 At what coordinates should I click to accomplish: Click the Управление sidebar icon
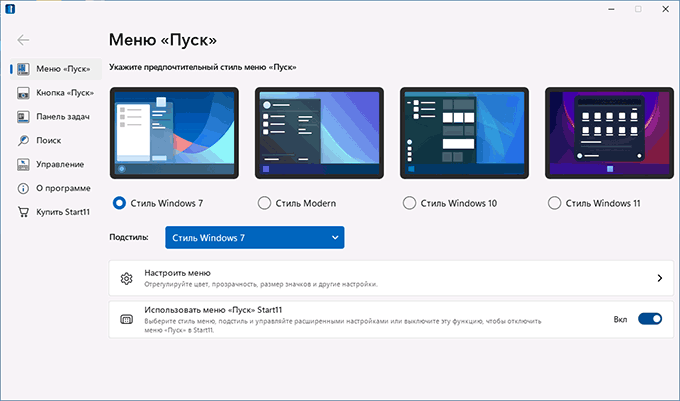tap(23, 164)
